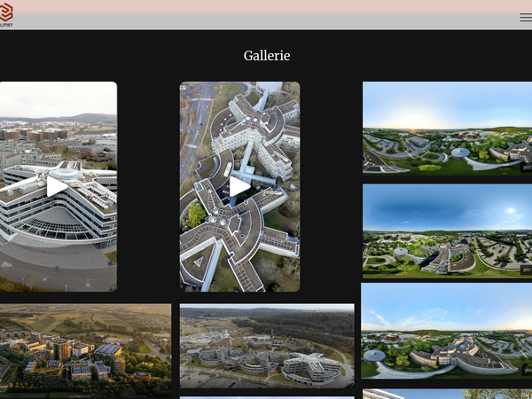Play the curved white building video
Screen dimensions: 532x399
[x=58, y=186]
